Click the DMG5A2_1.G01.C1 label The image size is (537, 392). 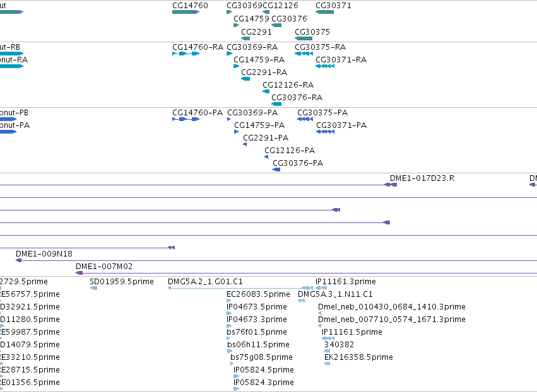[x=205, y=282]
